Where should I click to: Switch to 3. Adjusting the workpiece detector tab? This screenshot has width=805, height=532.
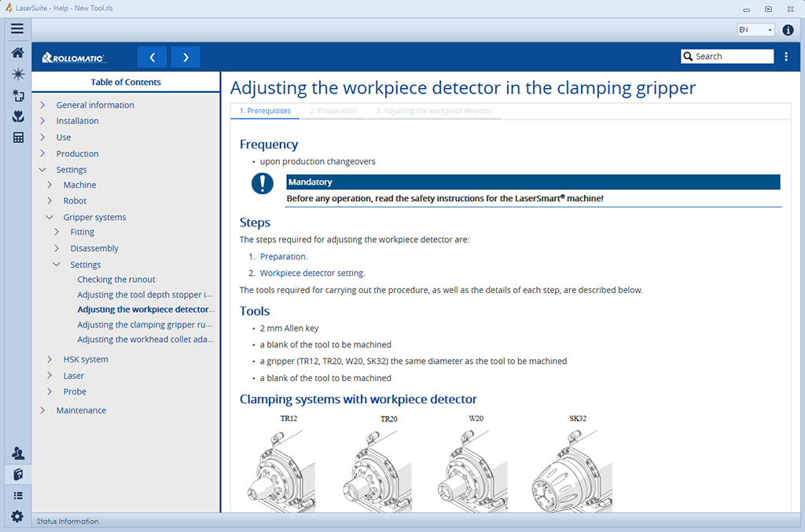pyautogui.click(x=434, y=111)
